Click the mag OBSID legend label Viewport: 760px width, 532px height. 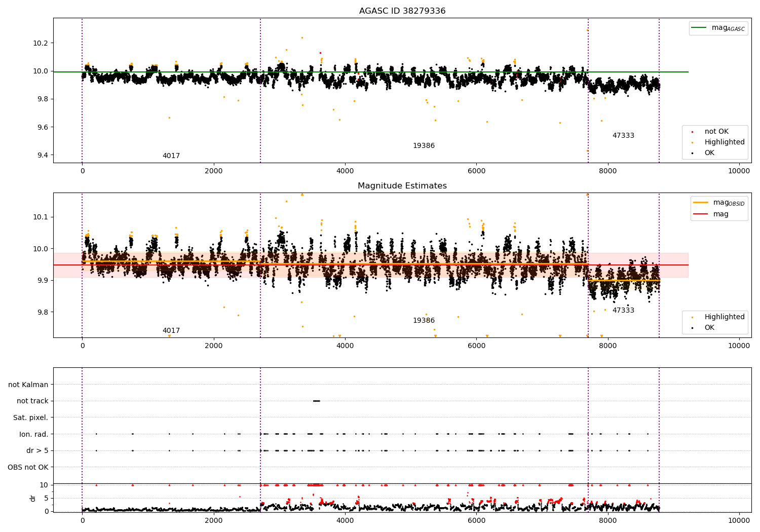(729, 203)
